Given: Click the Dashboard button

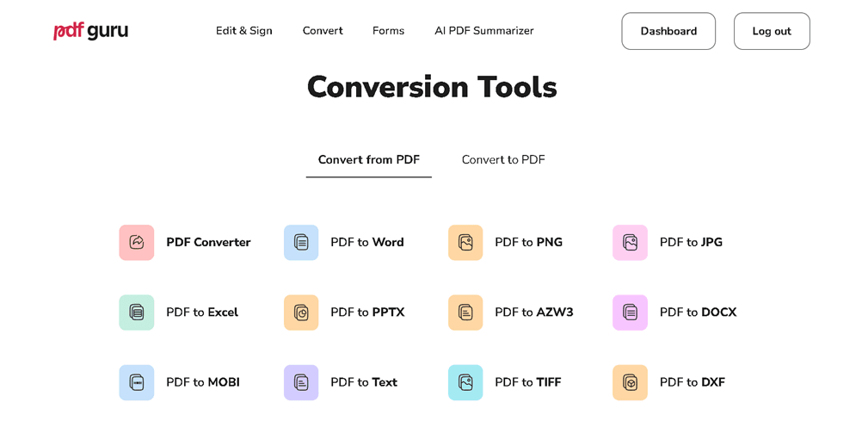Looking at the screenshot, I should click(x=668, y=31).
